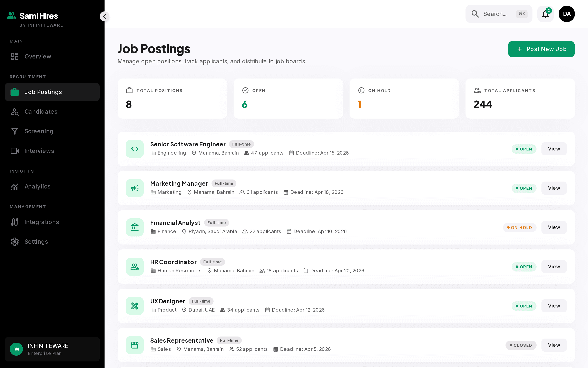Open the Candidates section
Viewport: 588px width, 368px height.
point(52,112)
